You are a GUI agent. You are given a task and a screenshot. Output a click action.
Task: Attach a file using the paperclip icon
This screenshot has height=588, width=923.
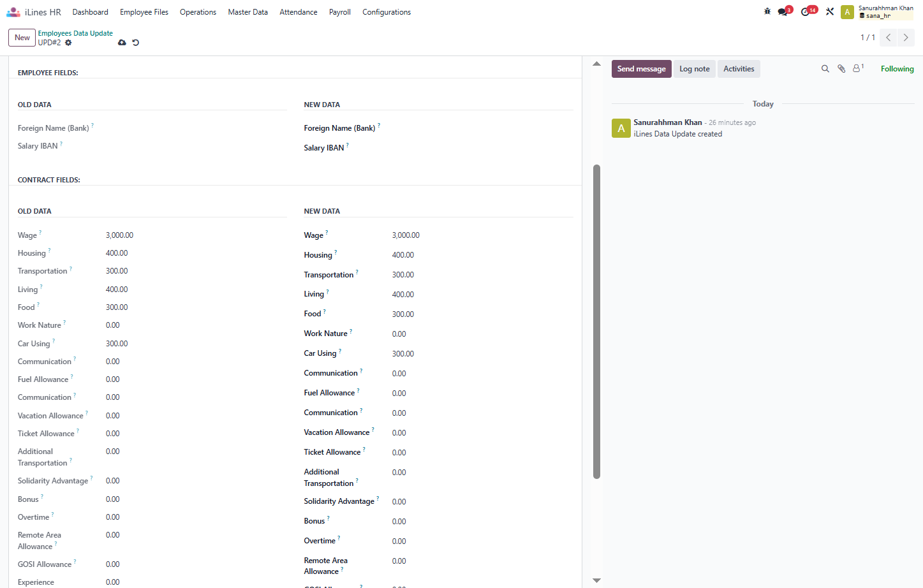[x=841, y=69]
